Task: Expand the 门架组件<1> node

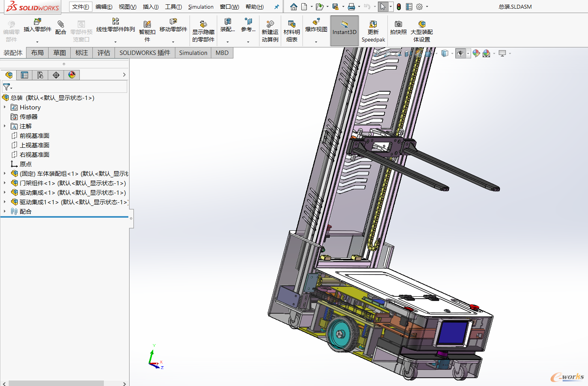Action: [5, 183]
